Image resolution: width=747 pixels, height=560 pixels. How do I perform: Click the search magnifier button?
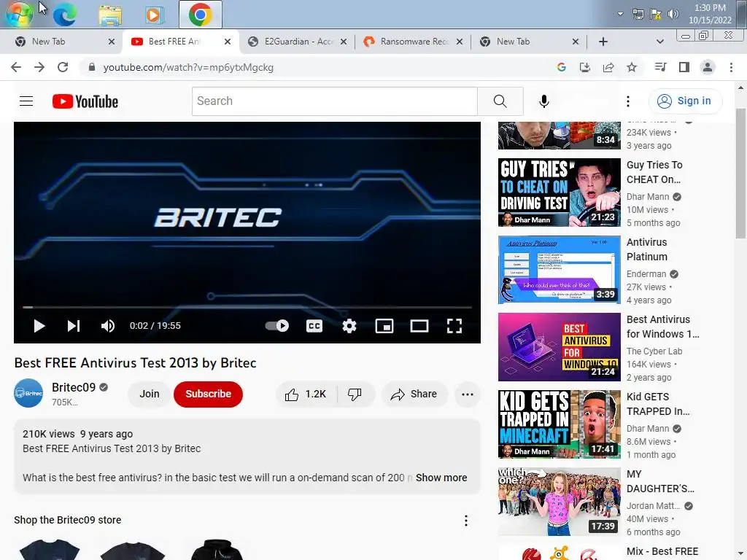coord(500,101)
